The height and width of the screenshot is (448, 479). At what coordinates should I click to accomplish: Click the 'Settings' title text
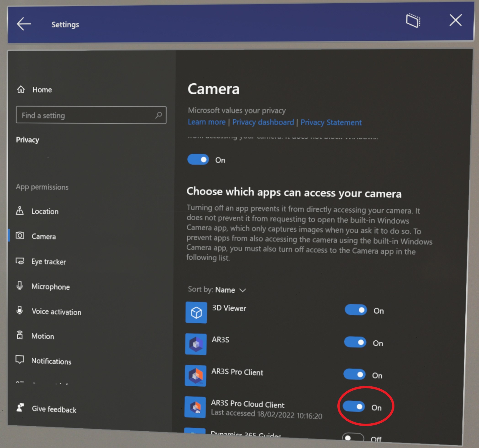tap(65, 25)
